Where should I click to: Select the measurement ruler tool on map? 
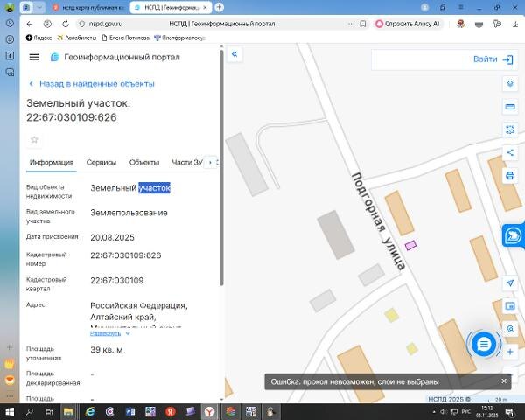[510, 107]
